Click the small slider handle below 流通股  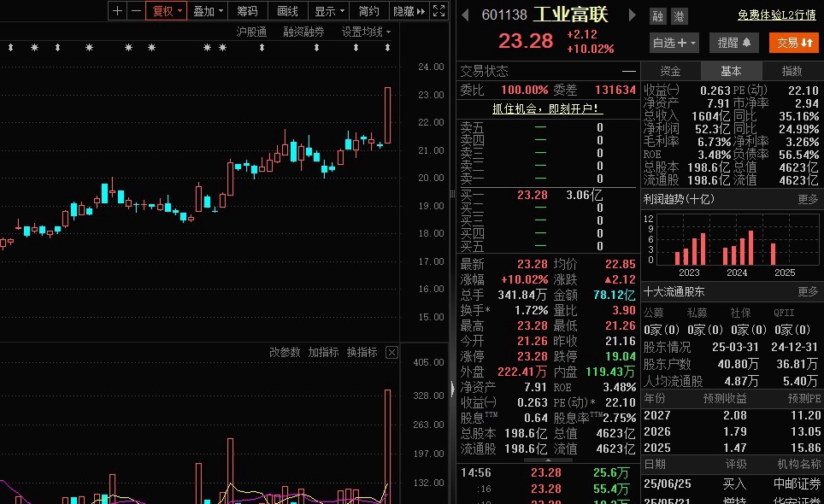coord(548,460)
